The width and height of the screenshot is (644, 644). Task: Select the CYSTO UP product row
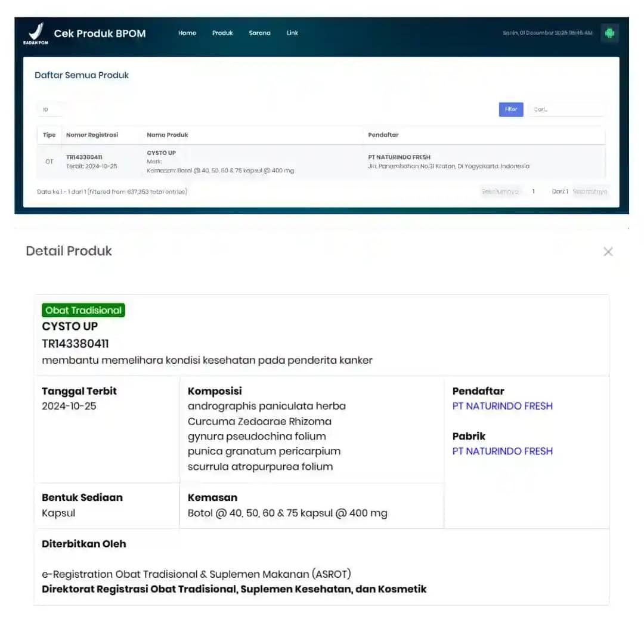pyautogui.click(x=239, y=161)
